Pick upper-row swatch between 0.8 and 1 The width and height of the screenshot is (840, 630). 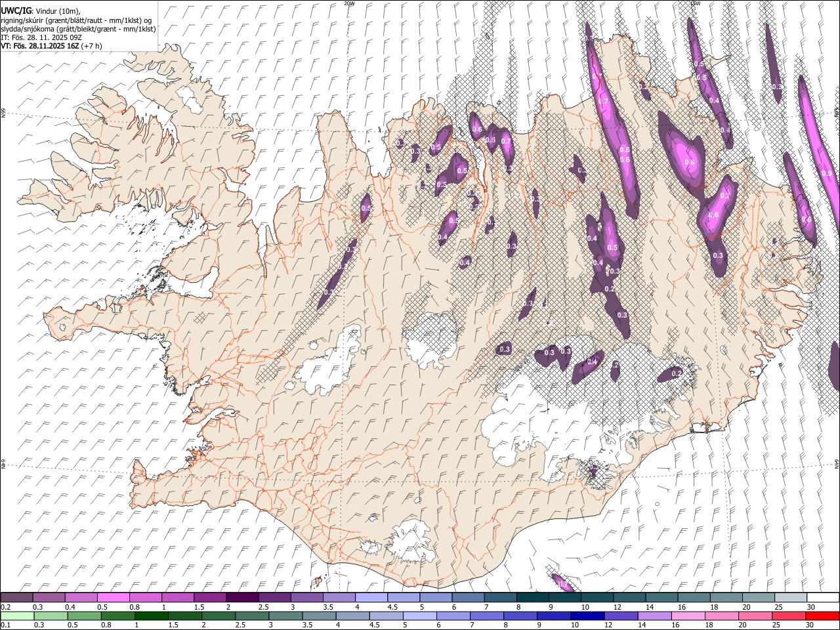145,598
